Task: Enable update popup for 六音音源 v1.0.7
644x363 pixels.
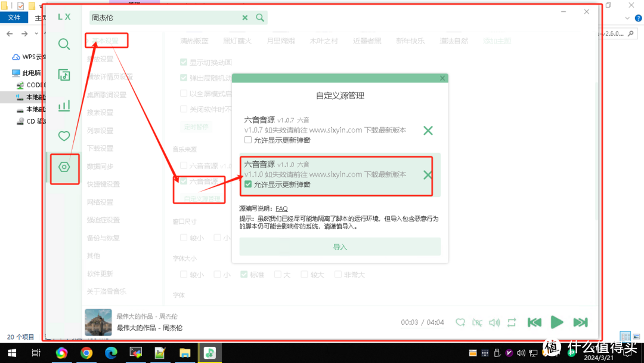Action: click(247, 140)
